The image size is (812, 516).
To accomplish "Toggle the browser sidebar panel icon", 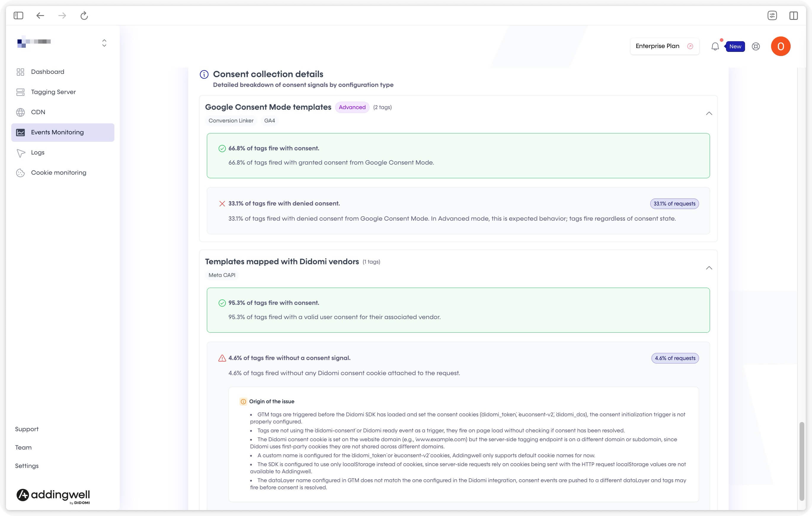I will point(18,15).
